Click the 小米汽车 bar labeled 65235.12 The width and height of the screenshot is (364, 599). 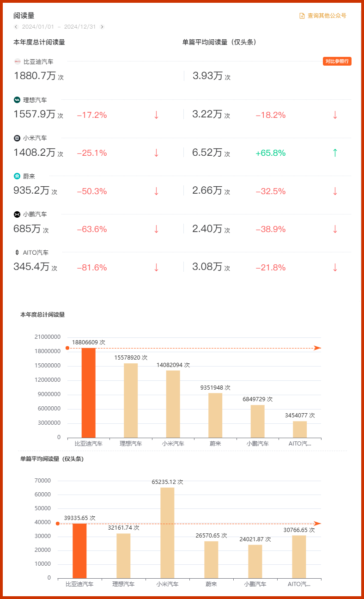click(x=167, y=533)
